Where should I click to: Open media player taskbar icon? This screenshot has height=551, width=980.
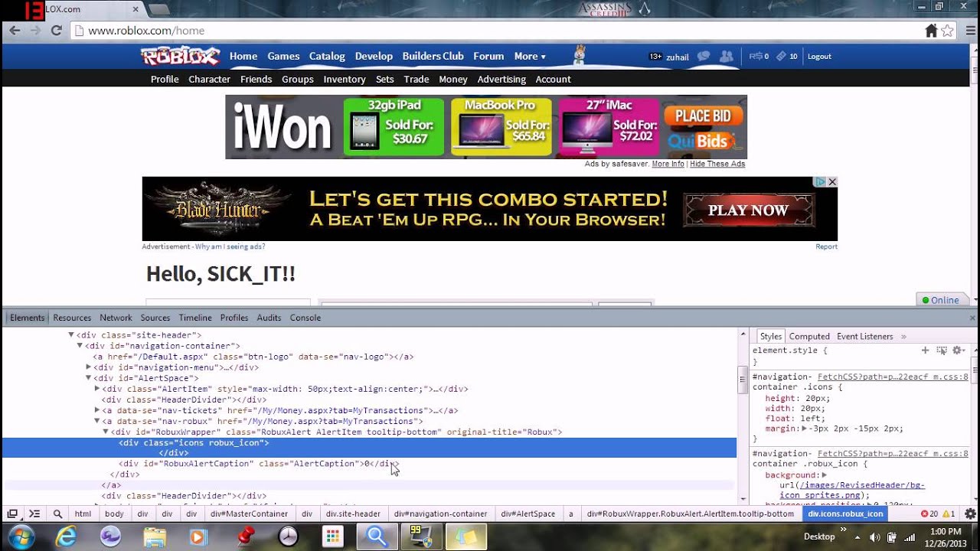click(x=199, y=536)
